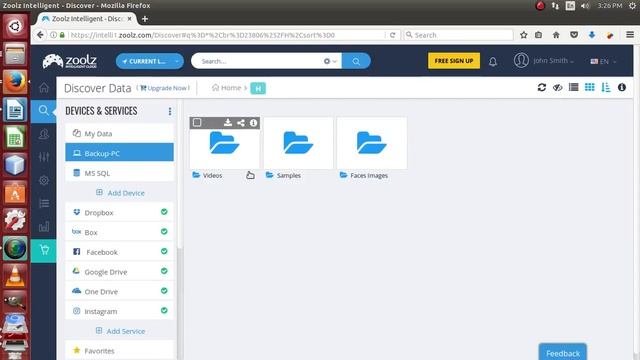Open the task list sidebar icon

click(x=44, y=203)
